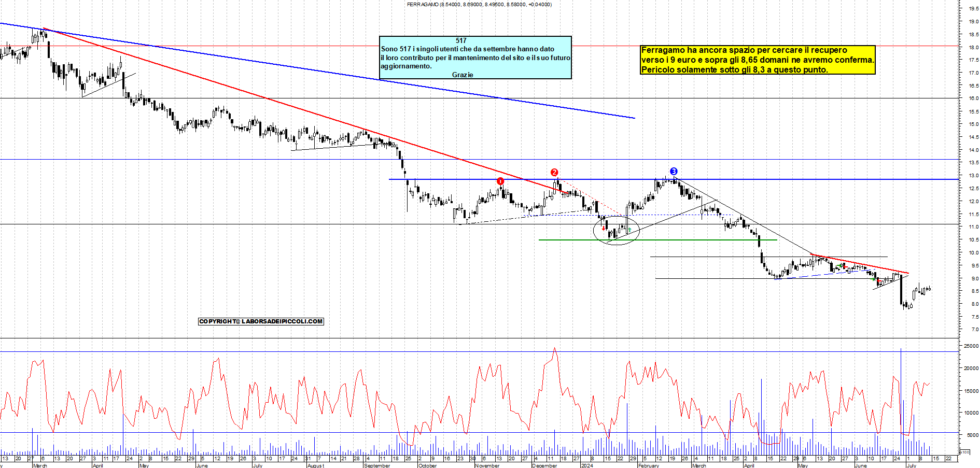Screen dimensions: 980x468
Task: Click the 'February' month label on time axis
Action: [649, 465]
